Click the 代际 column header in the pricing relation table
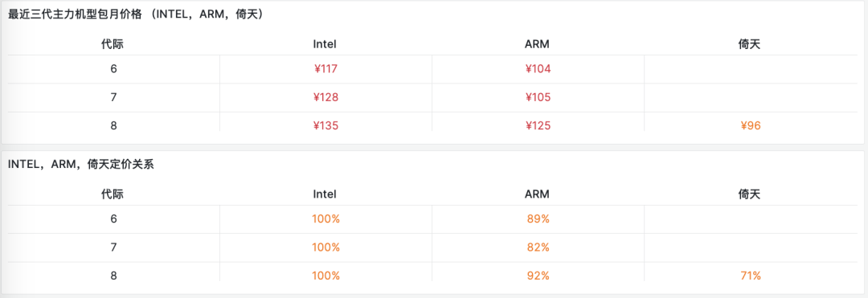 (113, 194)
